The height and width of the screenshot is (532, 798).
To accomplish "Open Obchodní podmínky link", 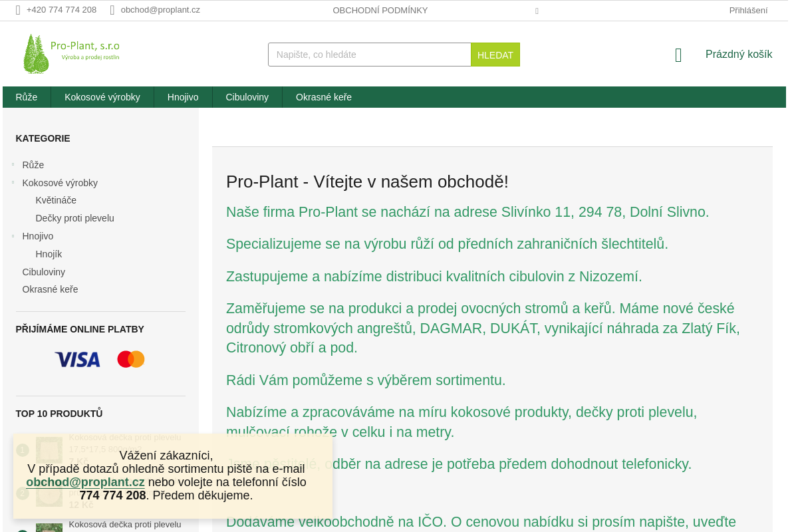I will [x=380, y=10].
